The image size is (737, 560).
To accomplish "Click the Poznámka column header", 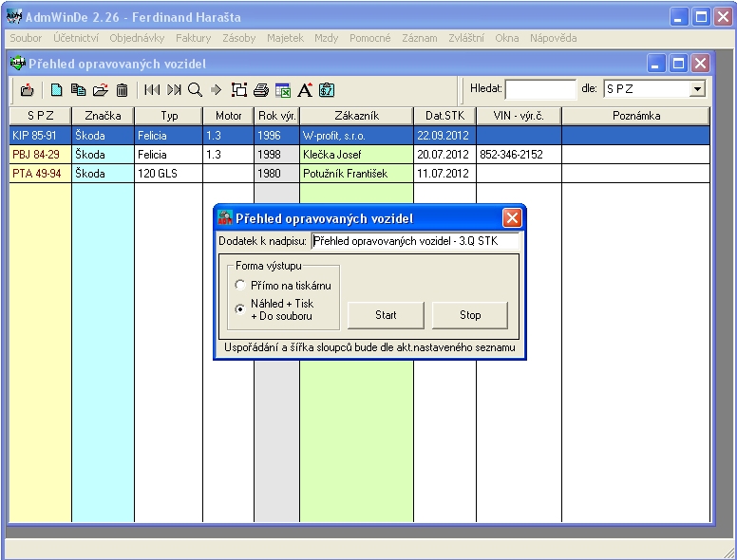I will pos(636,116).
